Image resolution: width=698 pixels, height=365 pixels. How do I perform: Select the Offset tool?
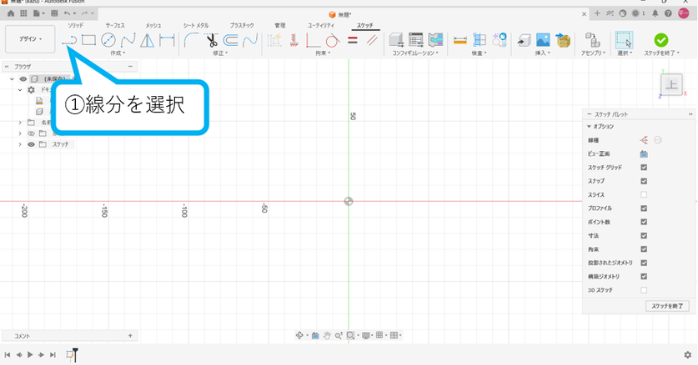pos(231,41)
